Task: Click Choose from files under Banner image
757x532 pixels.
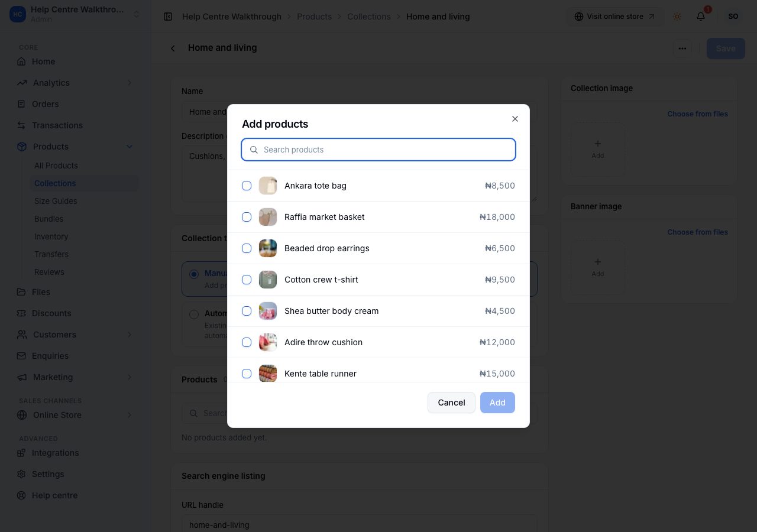Action: click(698, 232)
